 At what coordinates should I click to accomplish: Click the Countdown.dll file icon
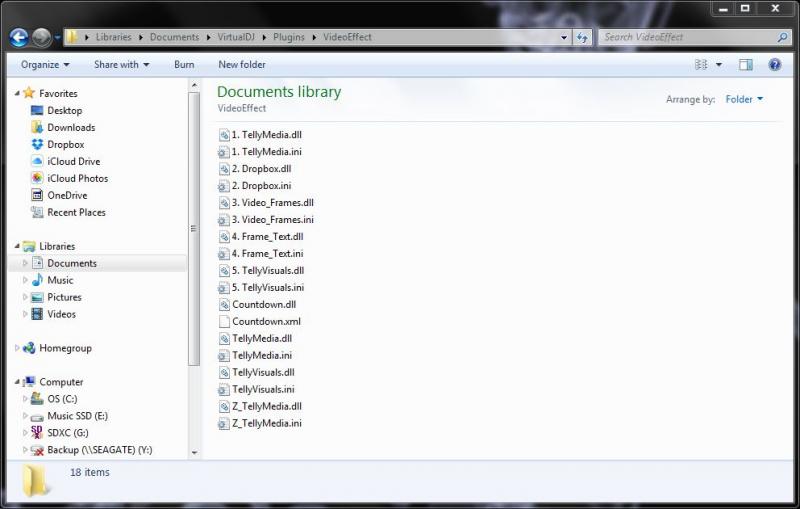224,304
